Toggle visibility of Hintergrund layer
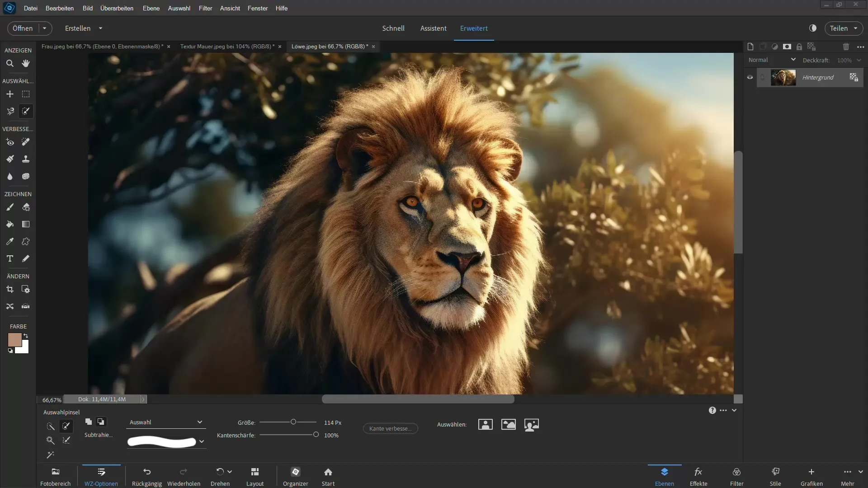The image size is (868, 488). tap(750, 77)
